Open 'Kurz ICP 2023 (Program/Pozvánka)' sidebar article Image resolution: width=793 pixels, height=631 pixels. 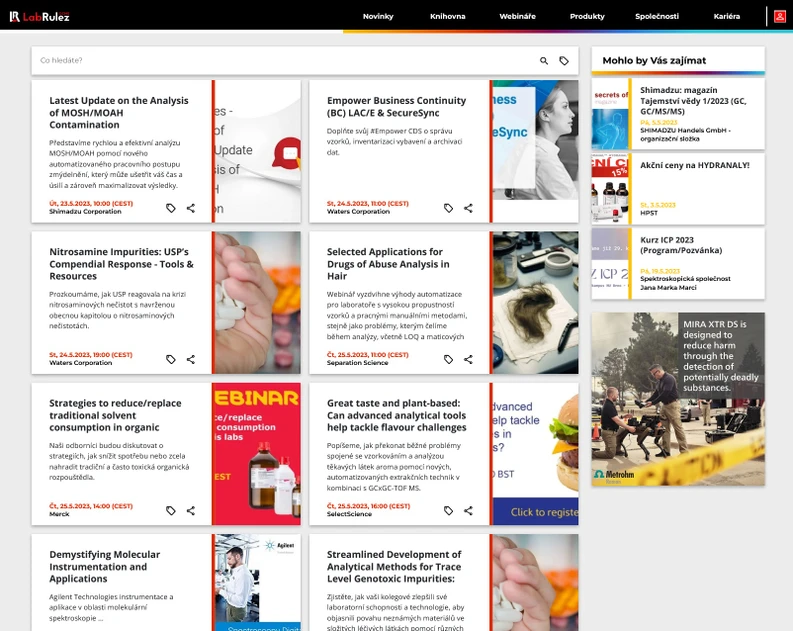[681, 245]
